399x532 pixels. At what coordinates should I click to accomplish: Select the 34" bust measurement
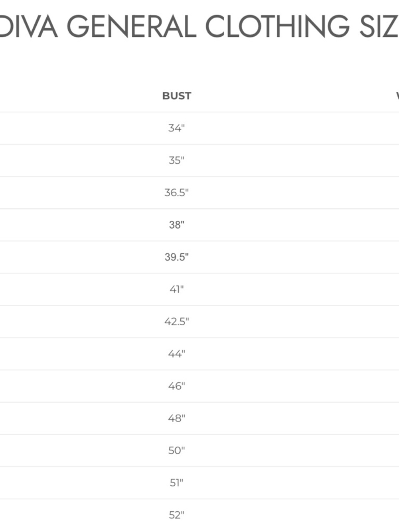point(176,128)
